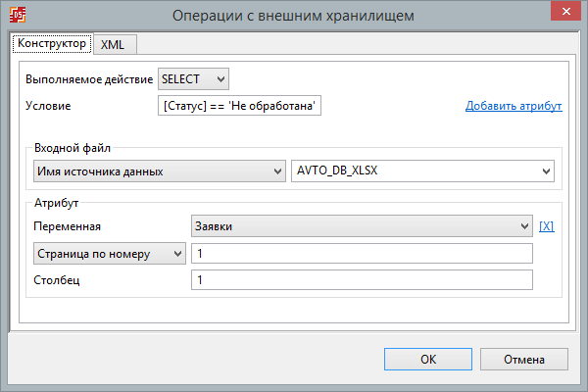Viewport: 588px width, 392px height.
Task: Open the Имя источника данных dropdown
Action: pyautogui.click(x=160, y=171)
